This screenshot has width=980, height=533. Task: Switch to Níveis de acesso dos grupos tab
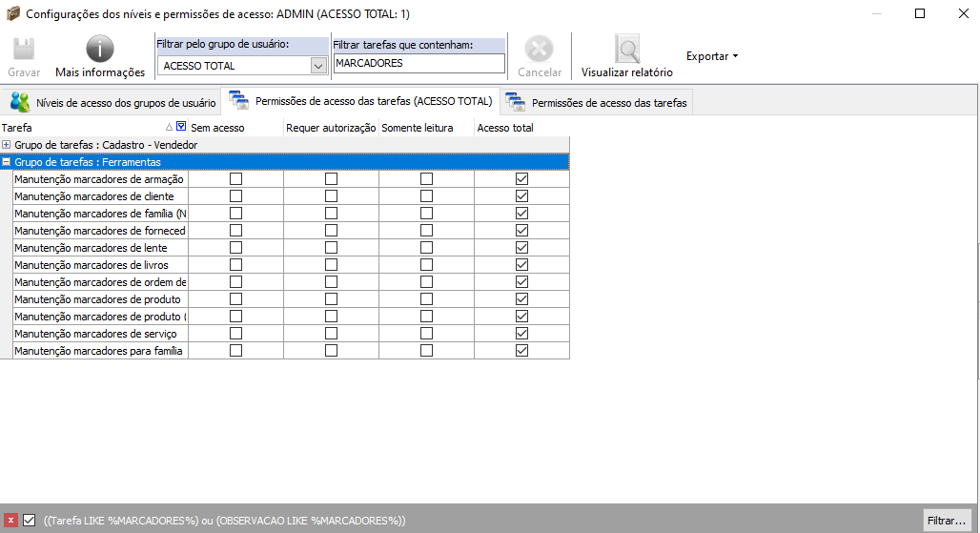(112, 102)
